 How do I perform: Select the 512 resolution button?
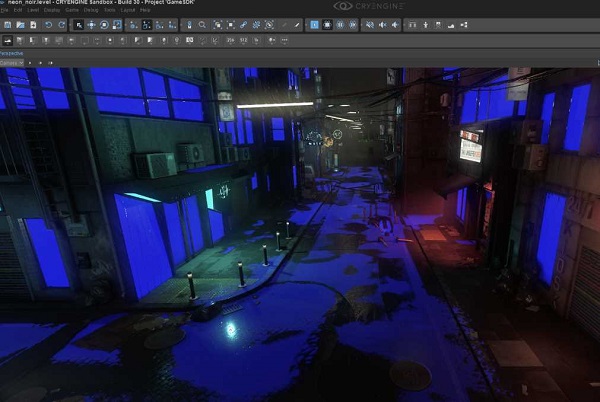coord(244,40)
